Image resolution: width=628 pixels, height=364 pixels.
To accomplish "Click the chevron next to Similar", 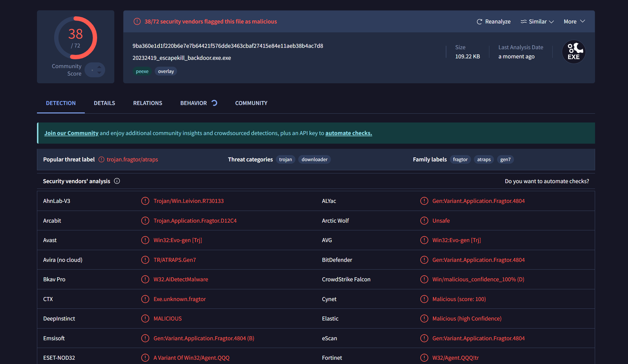I will 552,22.
